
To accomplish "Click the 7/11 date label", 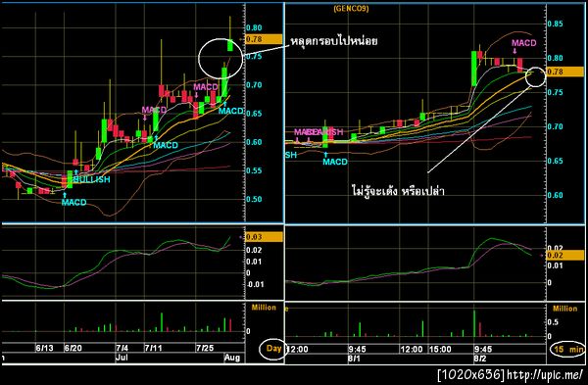I will tap(154, 348).
